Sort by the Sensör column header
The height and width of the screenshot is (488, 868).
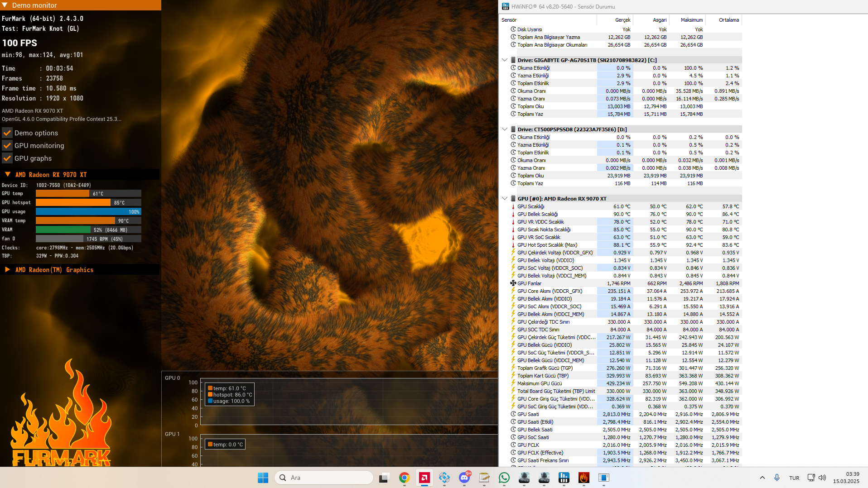(548, 20)
